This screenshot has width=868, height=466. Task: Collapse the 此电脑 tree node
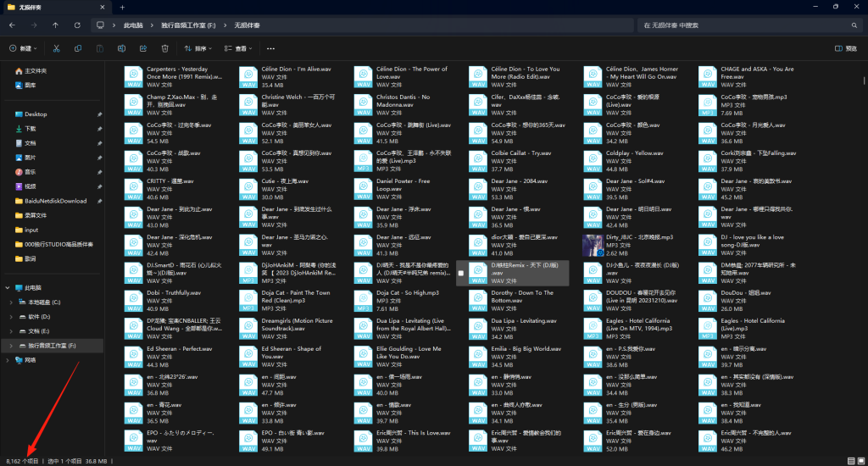click(8, 288)
